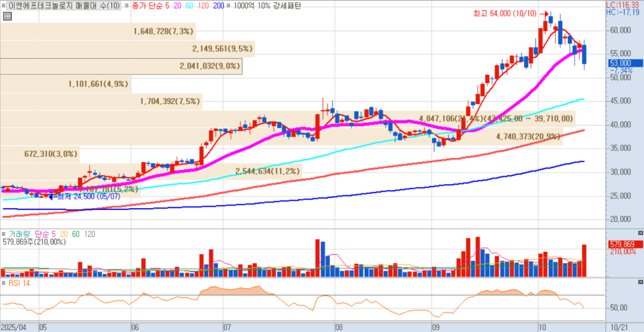Select the RSI 14 indicator label
644x332 pixels.
pyautogui.click(x=19, y=283)
